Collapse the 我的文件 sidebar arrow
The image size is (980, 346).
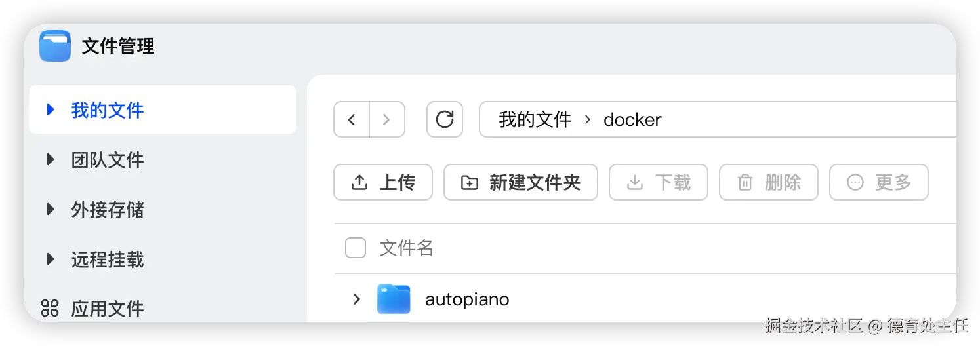point(51,109)
